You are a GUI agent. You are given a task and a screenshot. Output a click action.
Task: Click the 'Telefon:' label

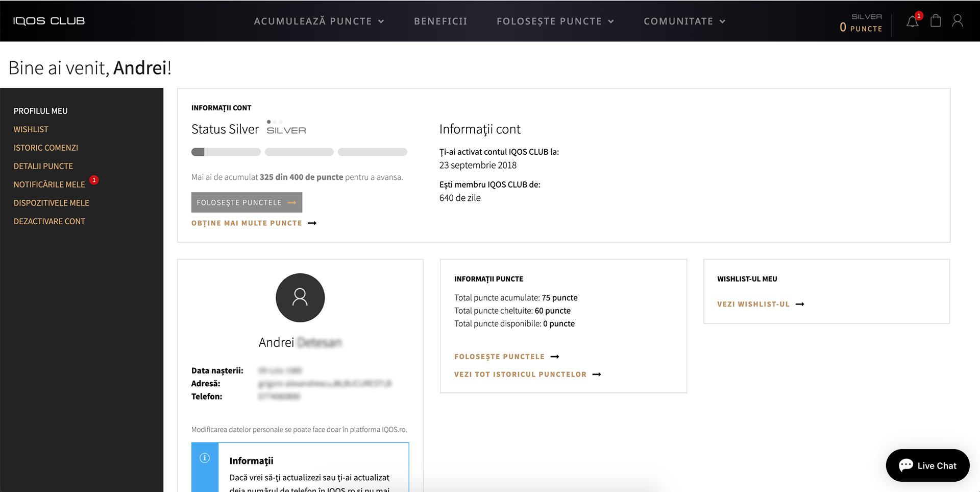[207, 396]
